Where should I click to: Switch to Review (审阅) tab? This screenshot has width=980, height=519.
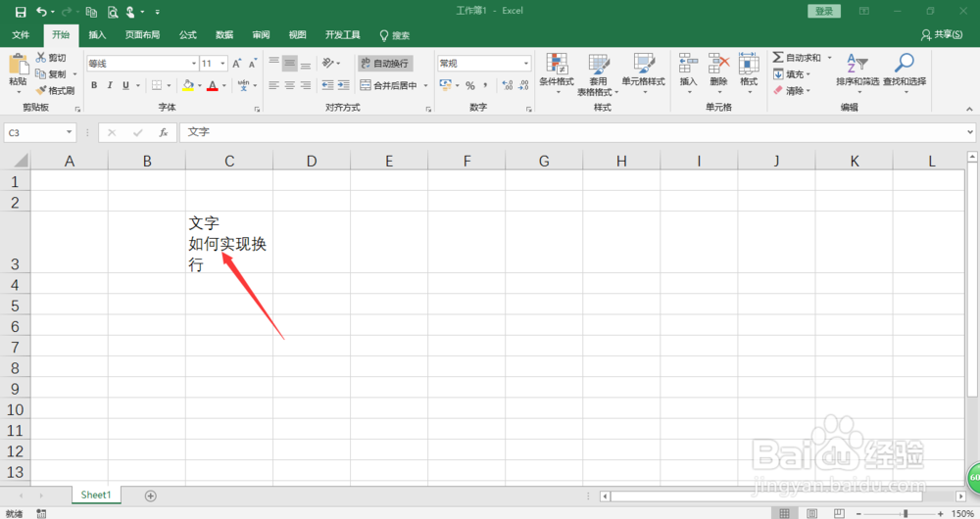262,35
